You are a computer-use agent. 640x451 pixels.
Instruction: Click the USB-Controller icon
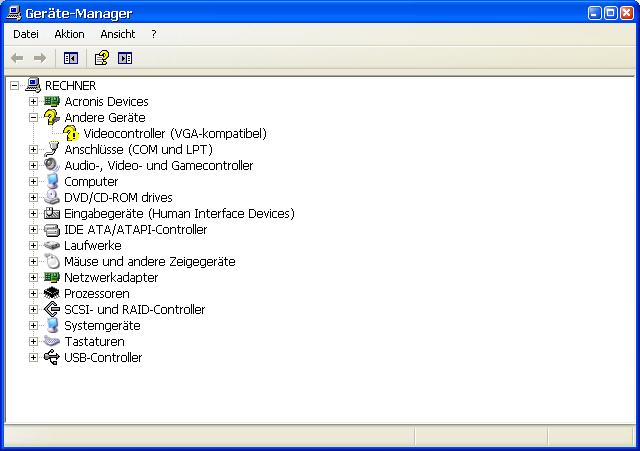tap(52, 357)
